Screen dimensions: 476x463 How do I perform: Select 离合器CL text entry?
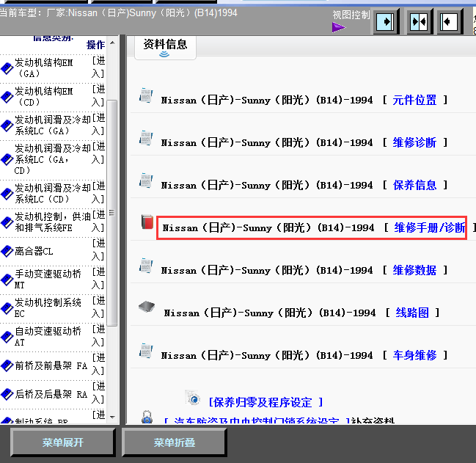point(34,251)
